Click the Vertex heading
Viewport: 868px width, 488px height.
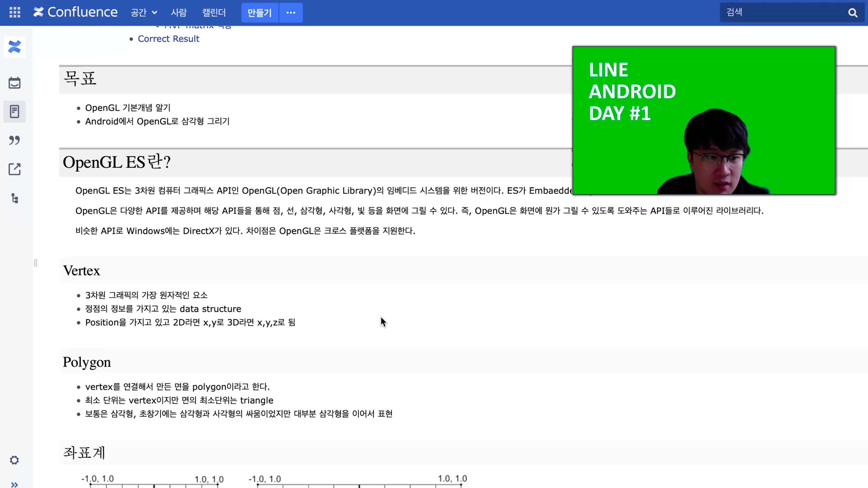pos(81,271)
